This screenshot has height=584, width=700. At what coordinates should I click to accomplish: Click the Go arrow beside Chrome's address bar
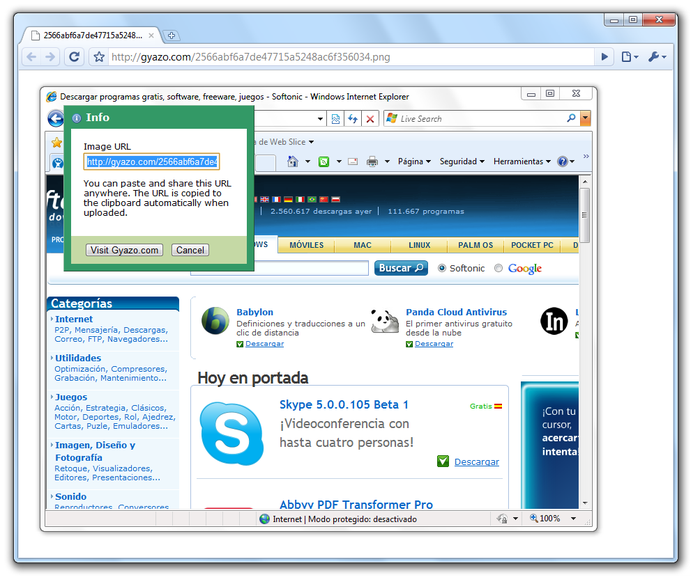604,57
